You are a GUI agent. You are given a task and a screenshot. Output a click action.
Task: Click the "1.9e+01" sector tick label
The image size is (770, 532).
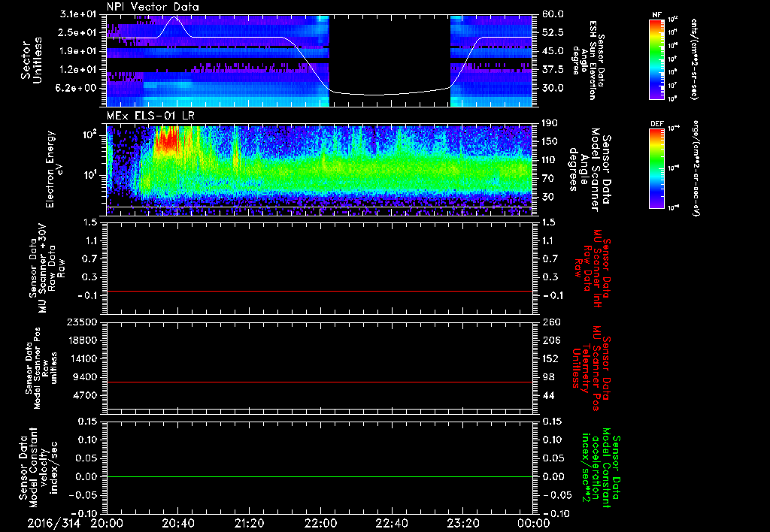[x=78, y=51]
